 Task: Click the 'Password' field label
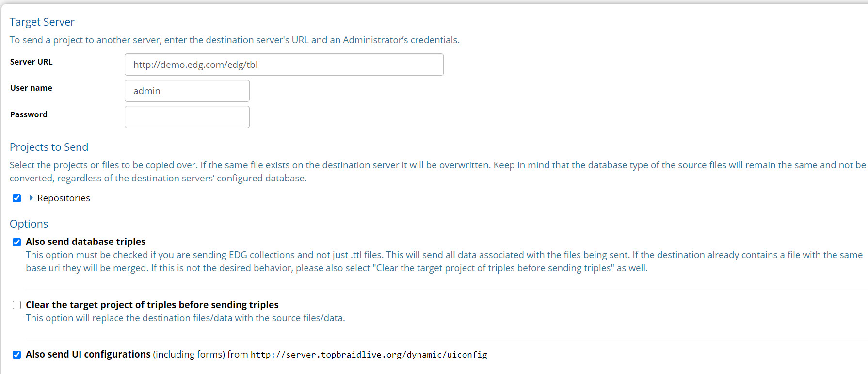[x=29, y=114]
